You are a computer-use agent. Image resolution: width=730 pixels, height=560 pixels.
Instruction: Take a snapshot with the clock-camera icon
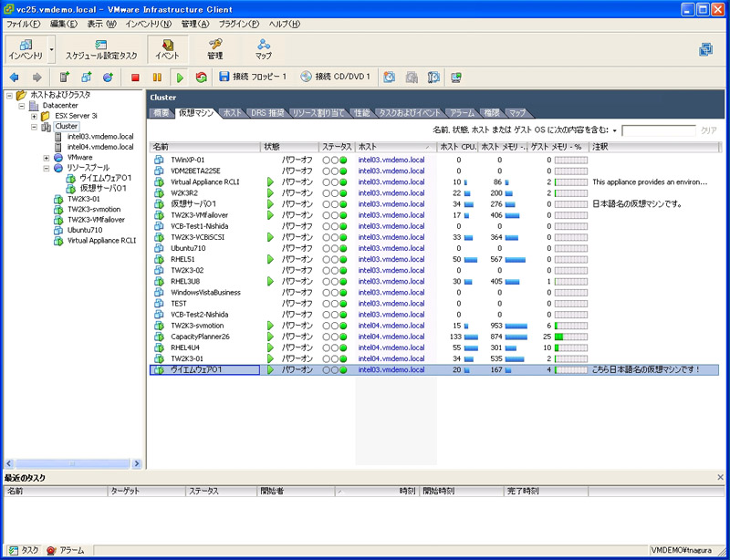click(390, 78)
